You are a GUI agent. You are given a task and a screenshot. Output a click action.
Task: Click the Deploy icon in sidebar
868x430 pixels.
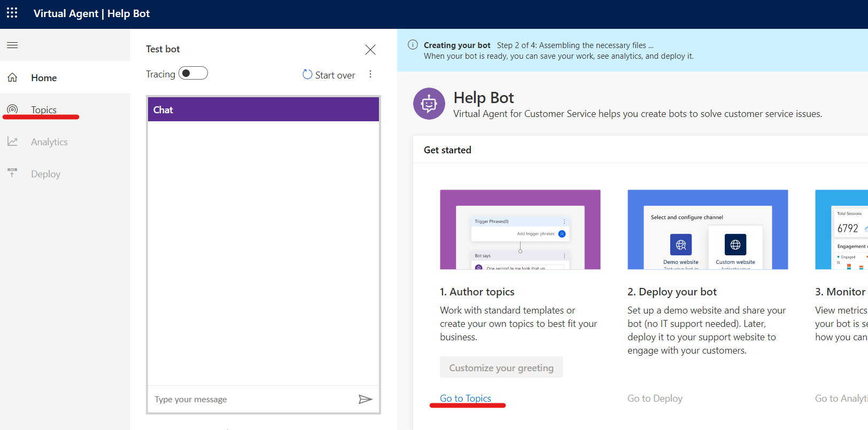(x=12, y=173)
